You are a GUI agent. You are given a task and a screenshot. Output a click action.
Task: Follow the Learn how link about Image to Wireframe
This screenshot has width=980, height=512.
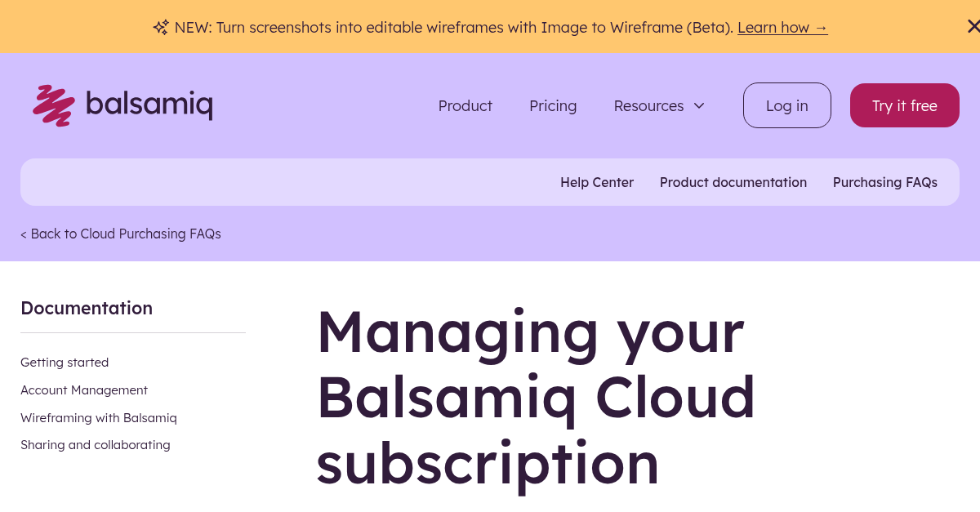(782, 27)
